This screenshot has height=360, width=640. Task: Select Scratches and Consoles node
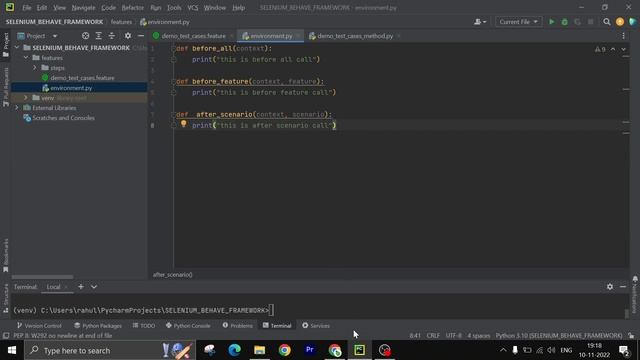point(63,118)
